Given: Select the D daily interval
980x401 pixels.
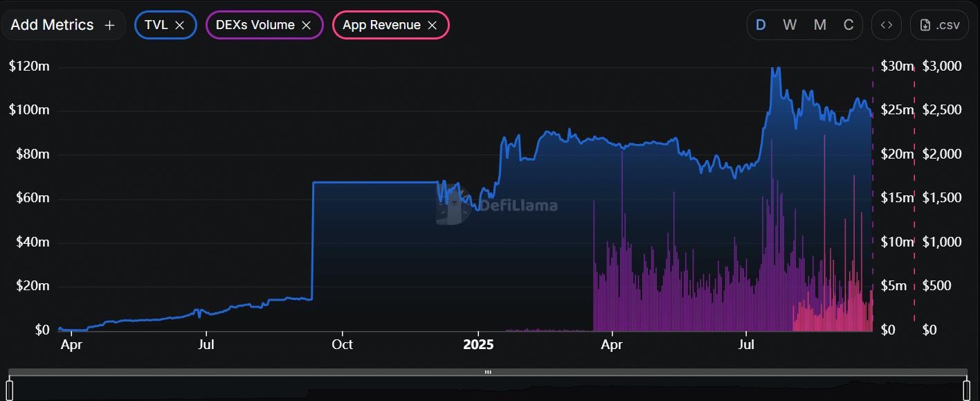Looking at the screenshot, I should click(x=761, y=25).
